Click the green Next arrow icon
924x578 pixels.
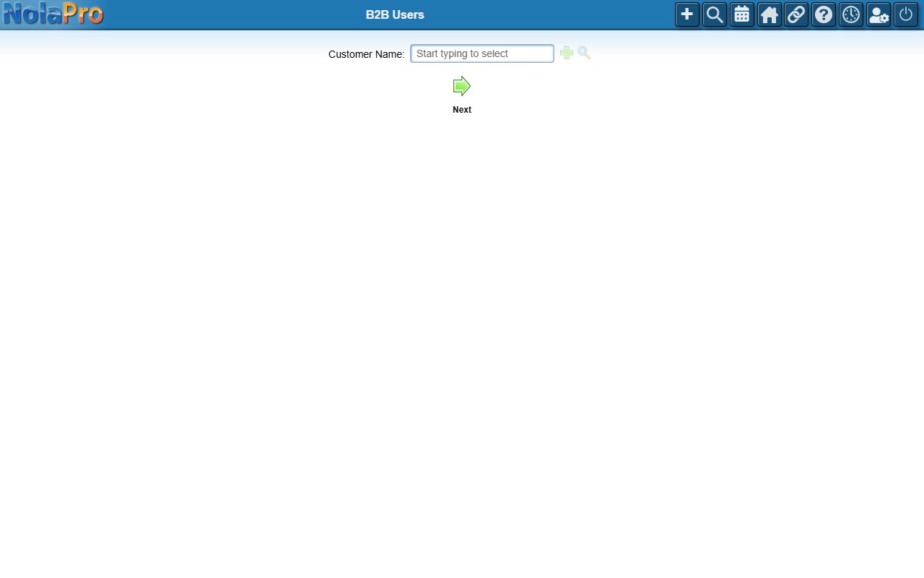pos(462,87)
